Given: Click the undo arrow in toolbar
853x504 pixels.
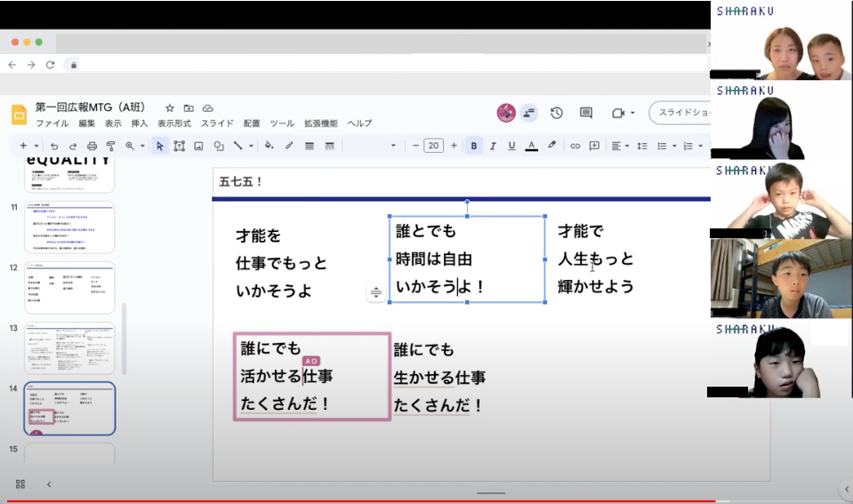Looking at the screenshot, I should point(54,146).
